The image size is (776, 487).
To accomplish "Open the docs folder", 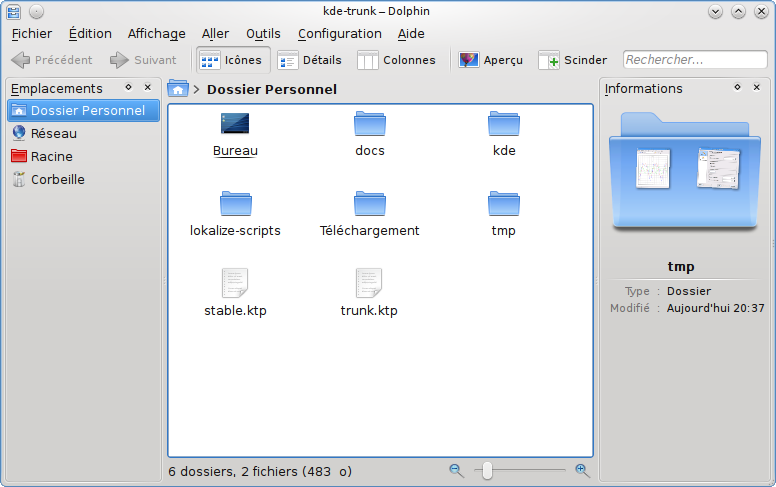I will [369, 125].
